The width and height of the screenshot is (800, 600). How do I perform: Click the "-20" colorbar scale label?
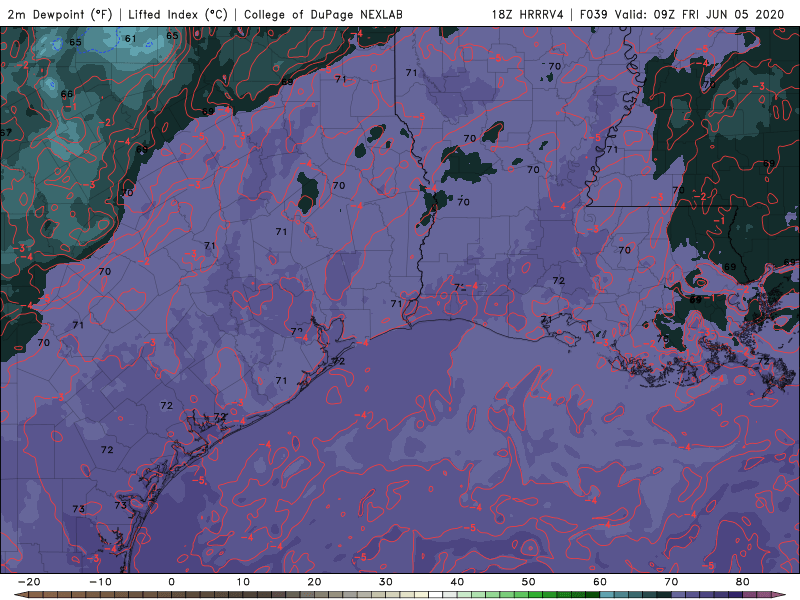29,582
